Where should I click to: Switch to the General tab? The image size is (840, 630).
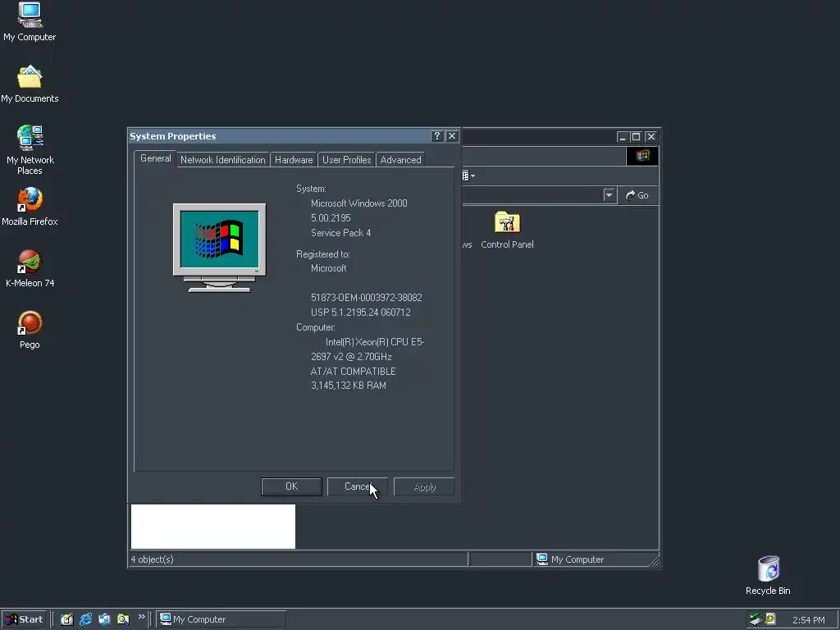click(155, 158)
